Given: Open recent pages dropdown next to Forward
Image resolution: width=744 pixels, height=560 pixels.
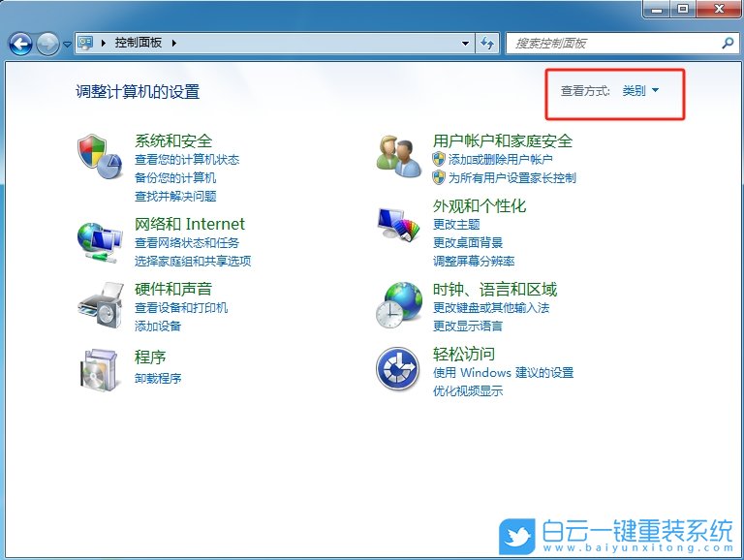Looking at the screenshot, I should pyautogui.click(x=67, y=45).
